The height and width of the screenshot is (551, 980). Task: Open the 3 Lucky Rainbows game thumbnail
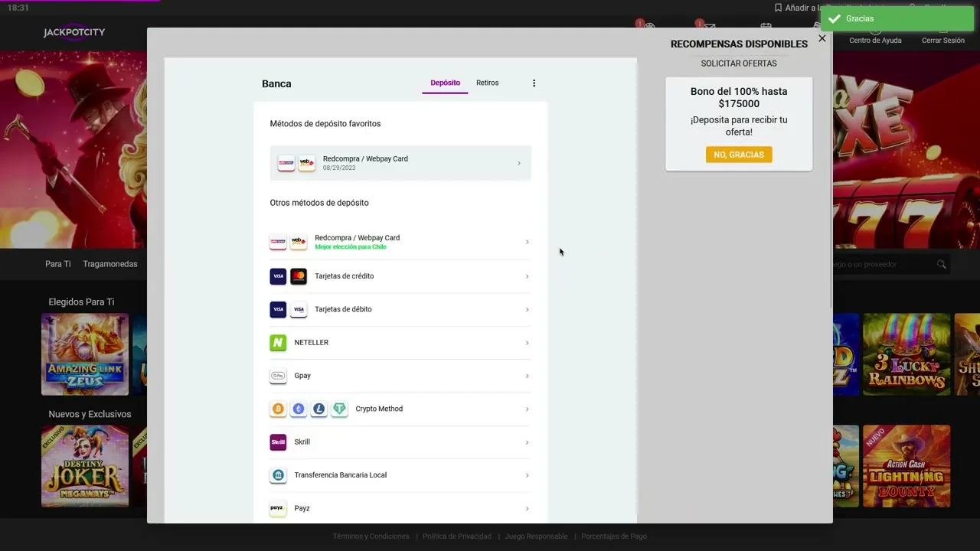coord(906,355)
